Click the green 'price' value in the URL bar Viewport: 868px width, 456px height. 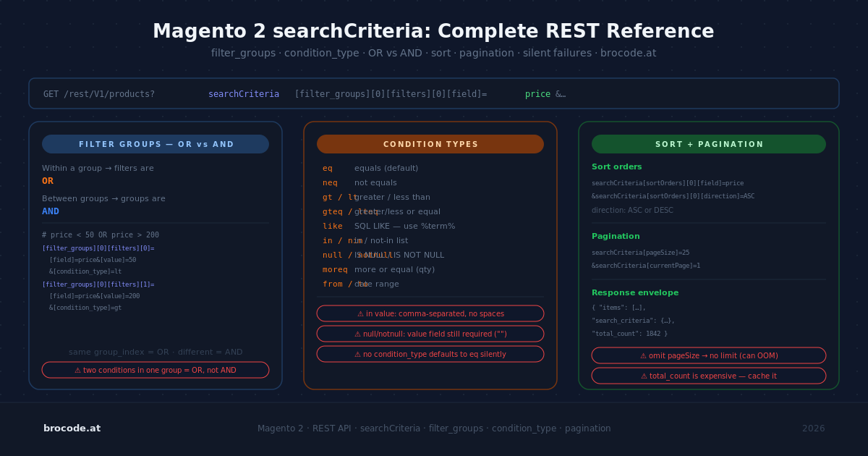[x=537, y=94]
